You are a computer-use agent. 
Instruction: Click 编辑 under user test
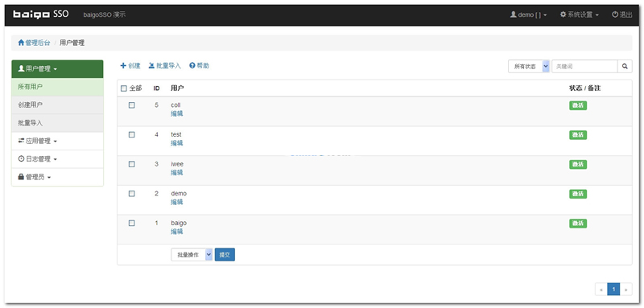176,143
